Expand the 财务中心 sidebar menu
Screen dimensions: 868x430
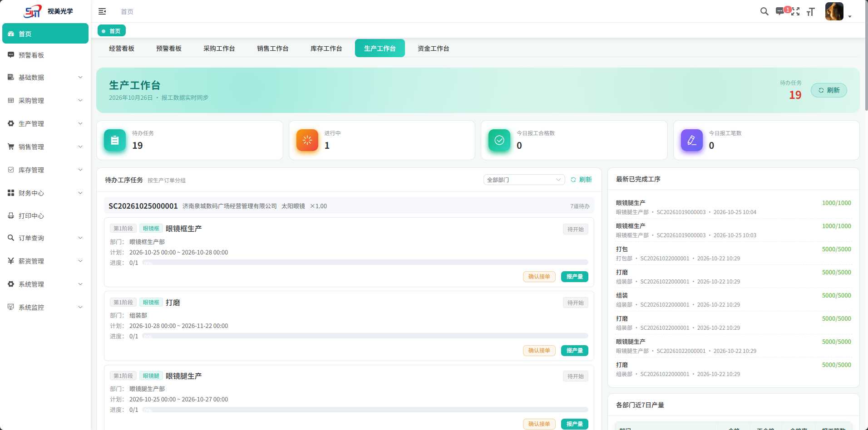(45, 193)
